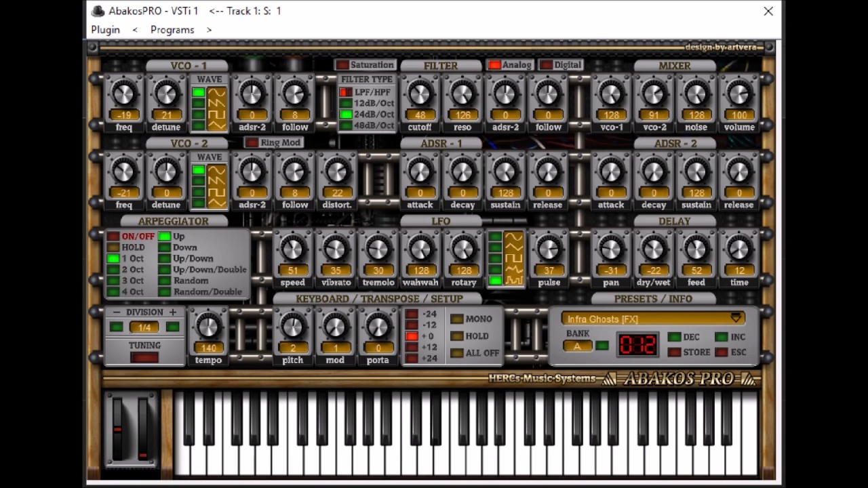Select sawtooth wave LED for VCO-1
The width and height of the screenshot is (868, 488).
[x=198, y=104]
